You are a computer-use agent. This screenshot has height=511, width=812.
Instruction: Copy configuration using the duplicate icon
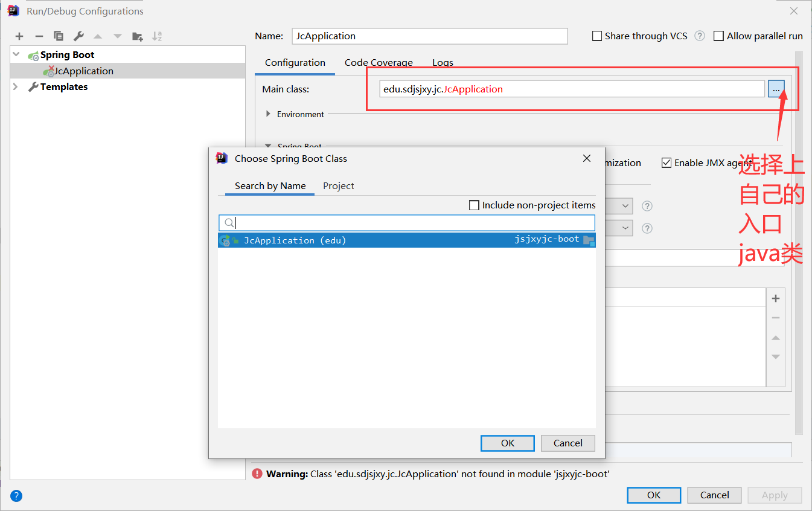[59, 36]
